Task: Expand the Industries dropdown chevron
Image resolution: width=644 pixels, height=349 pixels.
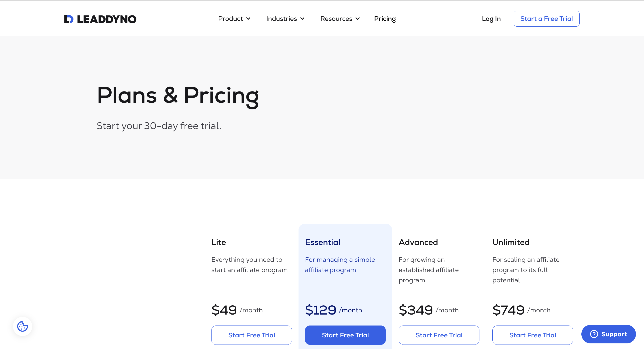Action: point(302,19)
